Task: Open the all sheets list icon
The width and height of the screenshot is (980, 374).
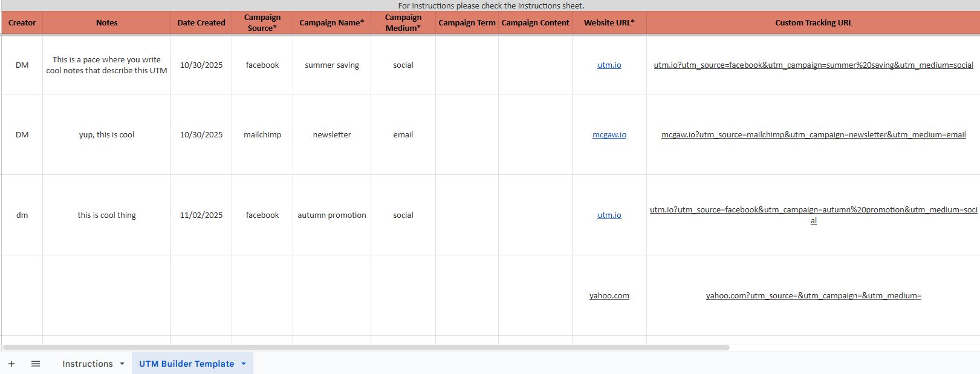Action: coord(36,364)
